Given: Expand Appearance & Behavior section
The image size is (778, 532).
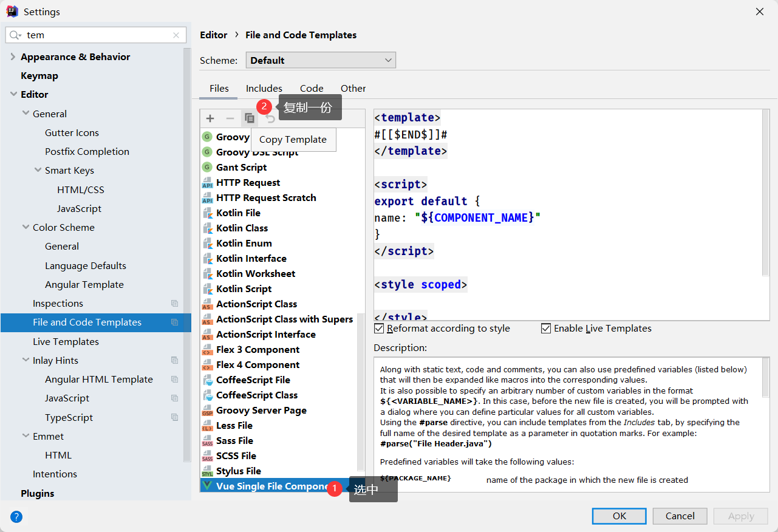Looking at the screenshot, I should (13, 56).
